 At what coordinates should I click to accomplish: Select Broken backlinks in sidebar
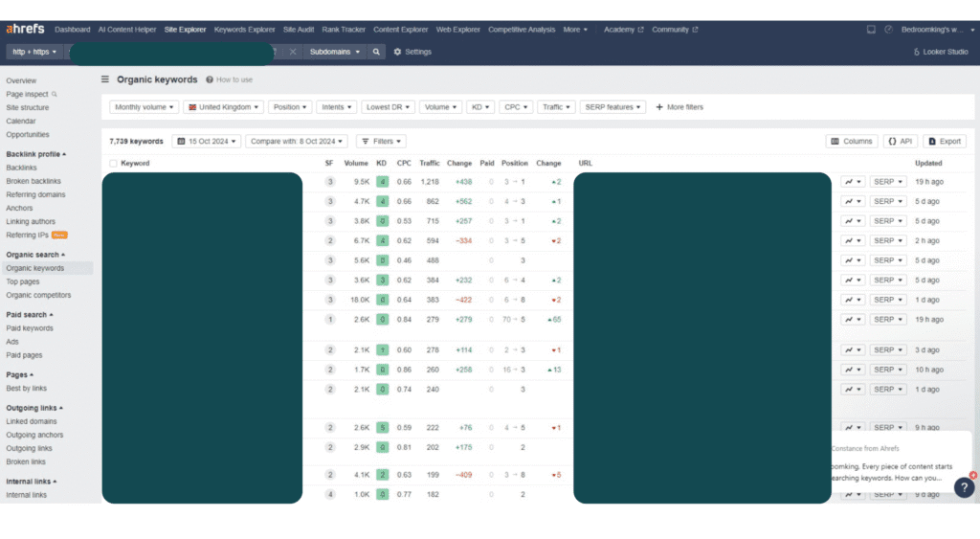coord(34,181)
